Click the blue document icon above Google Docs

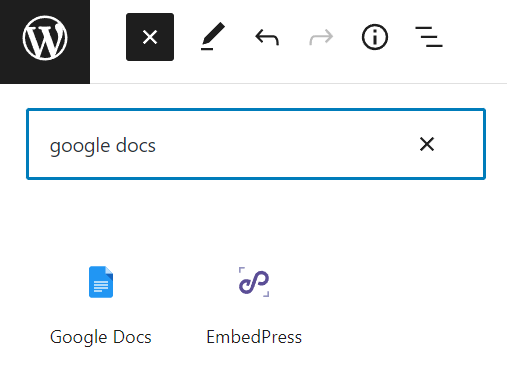coord(101,282)
